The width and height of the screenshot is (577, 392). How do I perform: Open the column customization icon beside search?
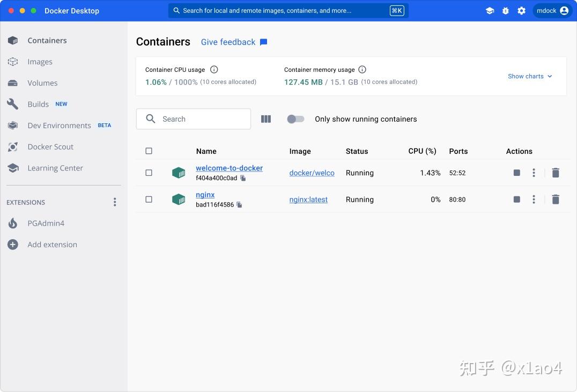point(266,119)
